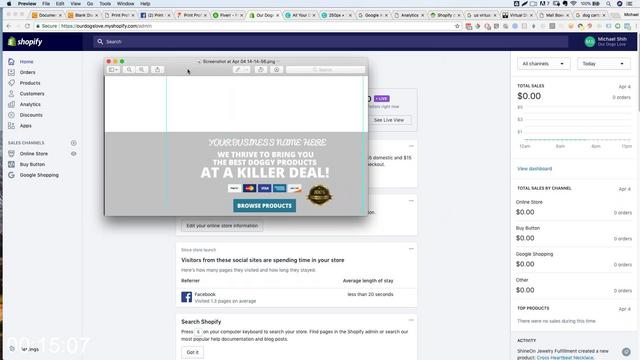
Task: Click Got it in Search Shopify card
Action: (x=193, y=352)
